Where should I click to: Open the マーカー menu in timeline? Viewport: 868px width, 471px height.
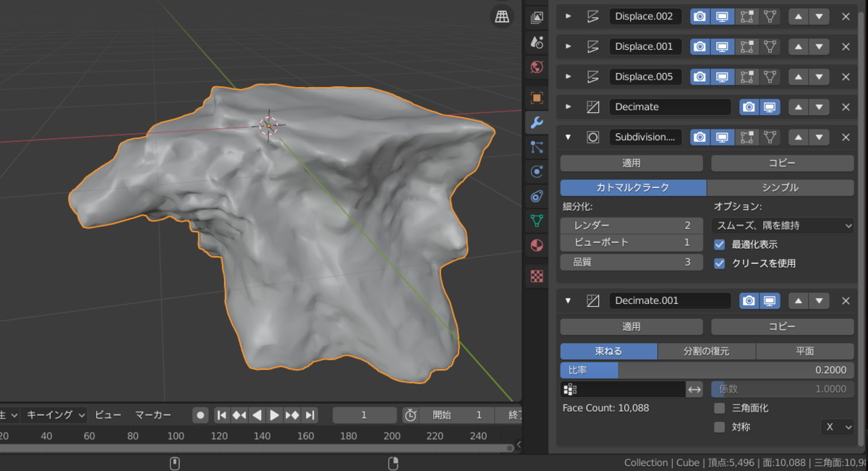pyautogui.click(x=153, y=415)
